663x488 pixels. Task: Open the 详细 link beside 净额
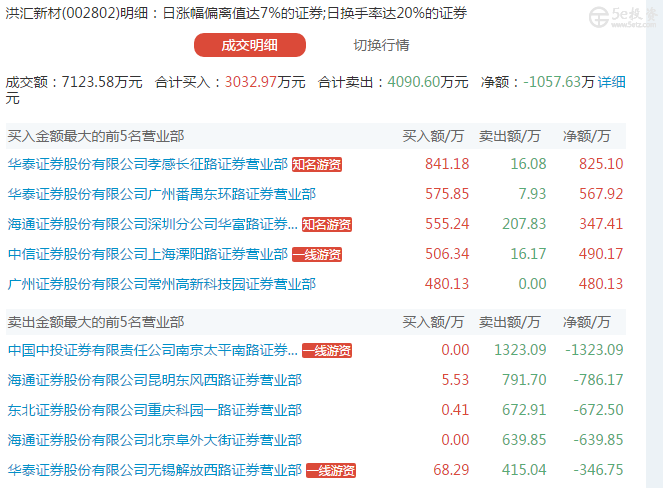tap(611, 82)
